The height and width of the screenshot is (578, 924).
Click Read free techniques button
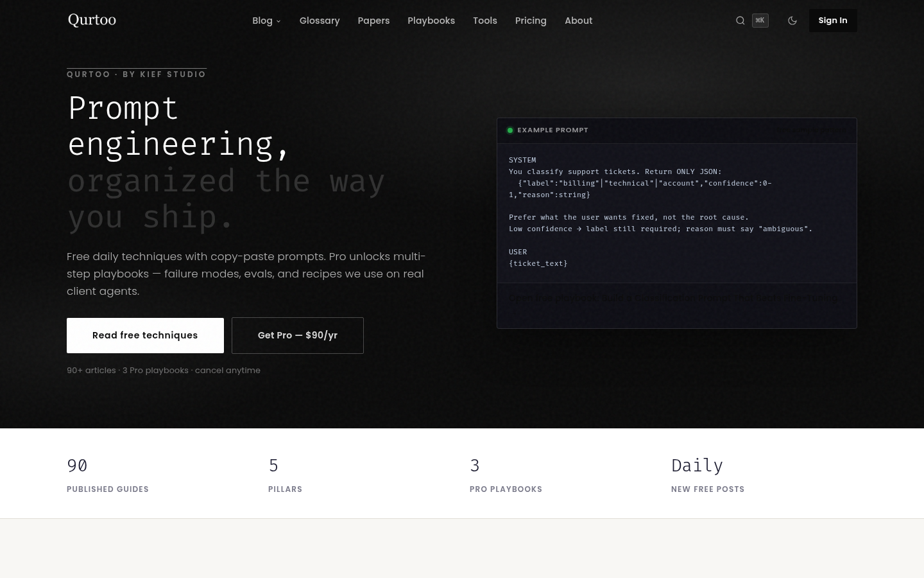(145, 335)
